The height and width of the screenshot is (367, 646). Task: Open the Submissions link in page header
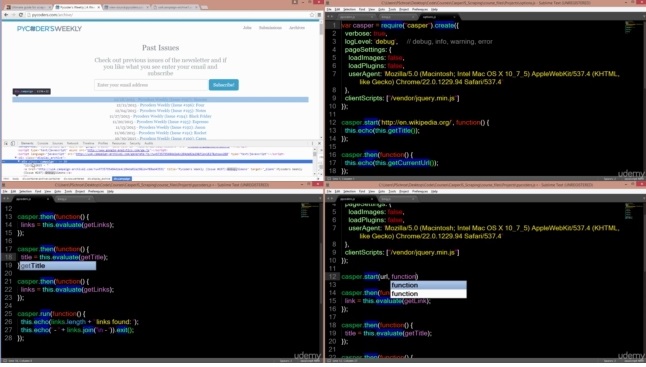[270, 28]
